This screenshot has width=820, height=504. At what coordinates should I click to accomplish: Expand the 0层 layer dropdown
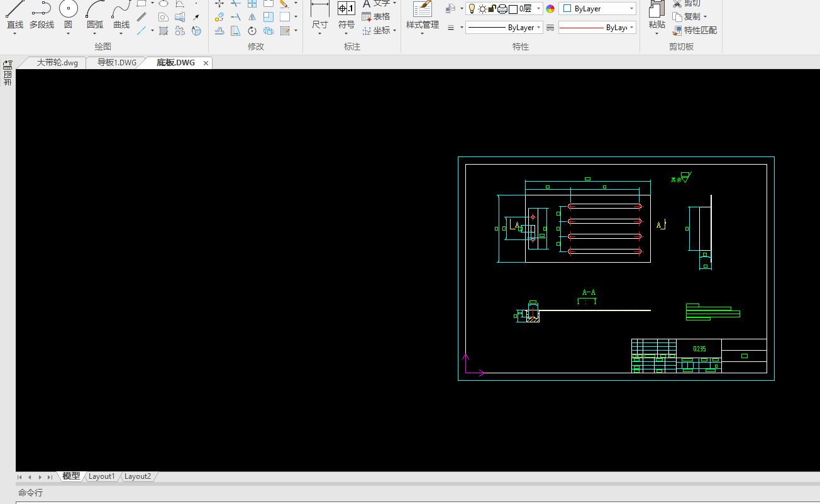[538, 9]
